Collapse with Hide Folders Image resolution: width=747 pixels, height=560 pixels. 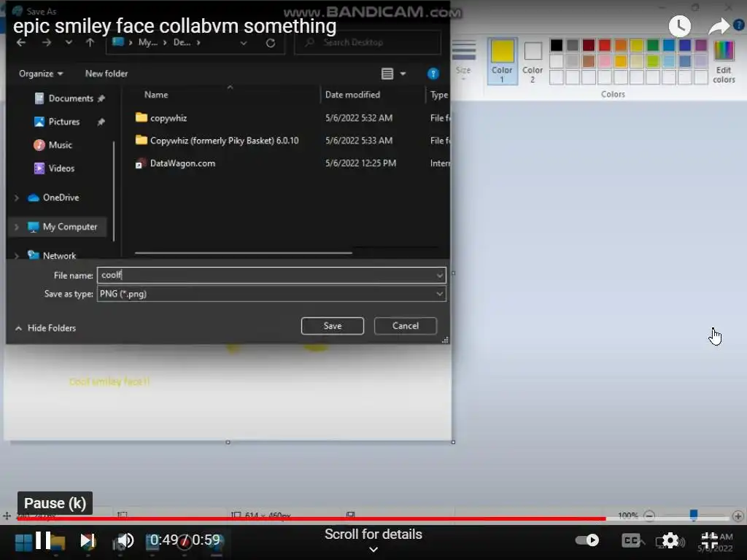coord(46,328)
